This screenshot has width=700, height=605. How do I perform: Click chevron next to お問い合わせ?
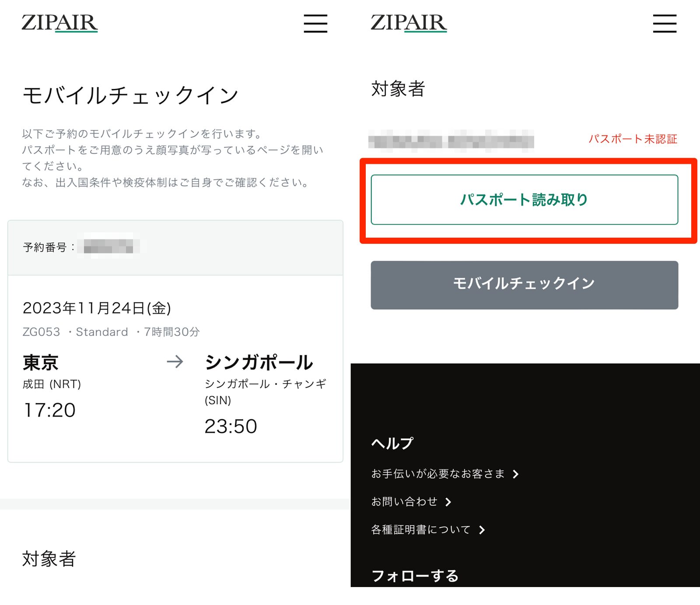pyautogui.click(x=448, y=502)
